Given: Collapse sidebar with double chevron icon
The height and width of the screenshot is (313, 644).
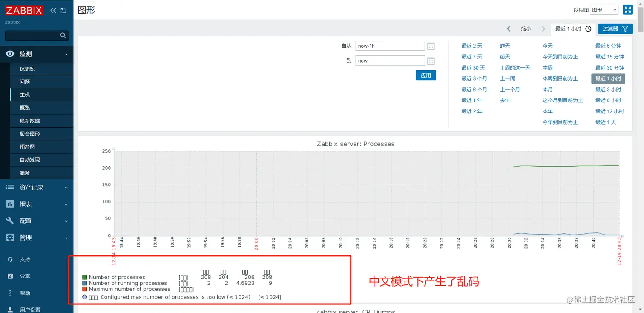Looking at the screenshot, I should point(53,10).
